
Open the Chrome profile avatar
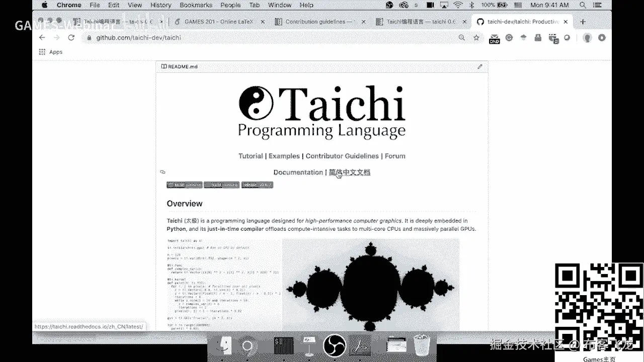coord(587,38)
